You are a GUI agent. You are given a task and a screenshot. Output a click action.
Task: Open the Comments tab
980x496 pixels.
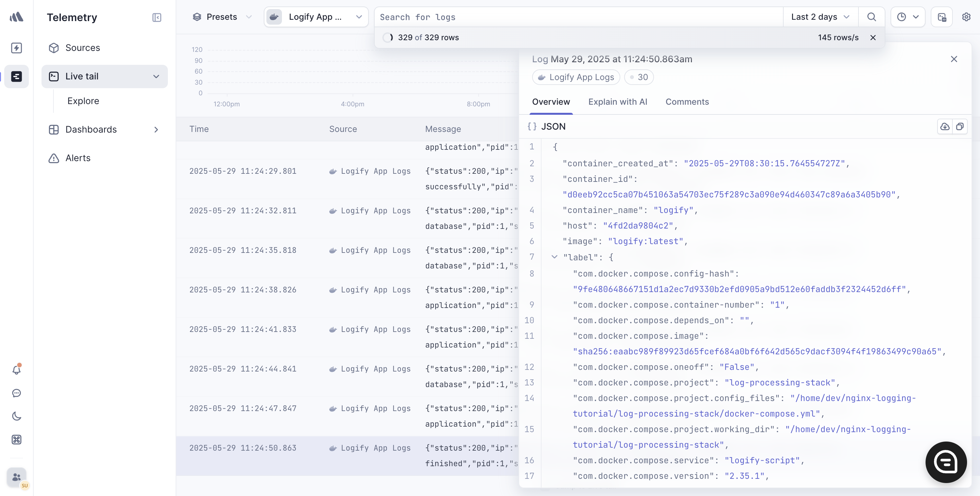click(x=687, y=102)
